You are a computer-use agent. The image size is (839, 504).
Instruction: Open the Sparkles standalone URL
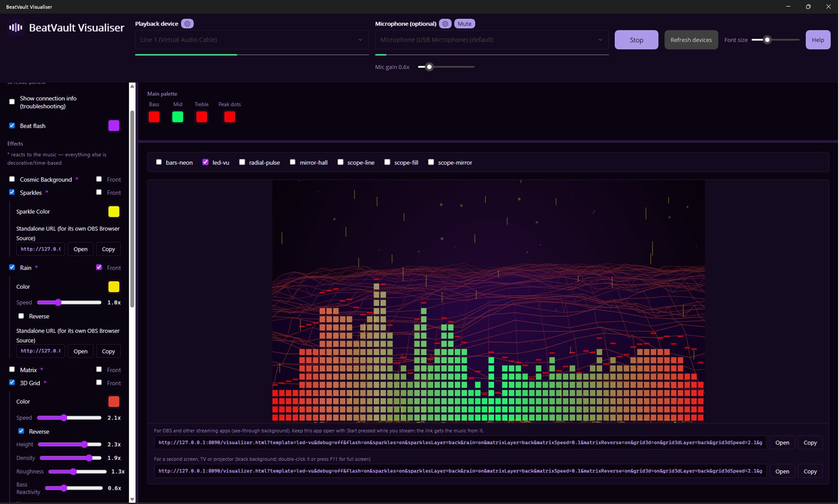81,249
